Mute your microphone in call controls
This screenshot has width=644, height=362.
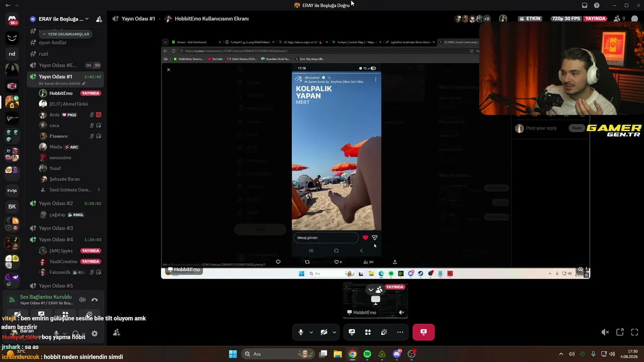[x=301, y=332]
